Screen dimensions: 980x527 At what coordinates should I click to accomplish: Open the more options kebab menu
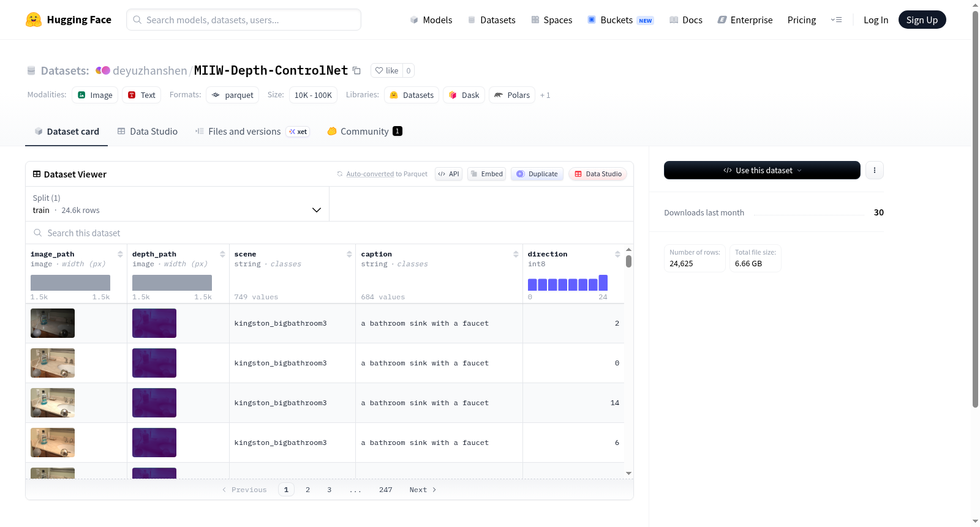875,170
